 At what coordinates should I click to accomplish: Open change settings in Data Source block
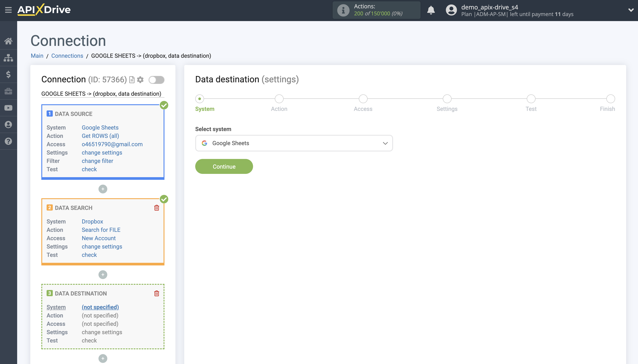point(102,153)
